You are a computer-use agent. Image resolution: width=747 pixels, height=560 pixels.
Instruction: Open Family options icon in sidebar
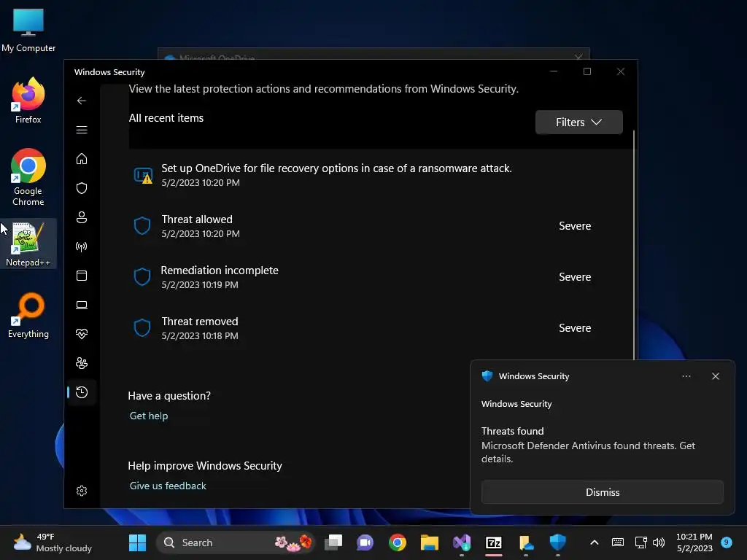82,363
